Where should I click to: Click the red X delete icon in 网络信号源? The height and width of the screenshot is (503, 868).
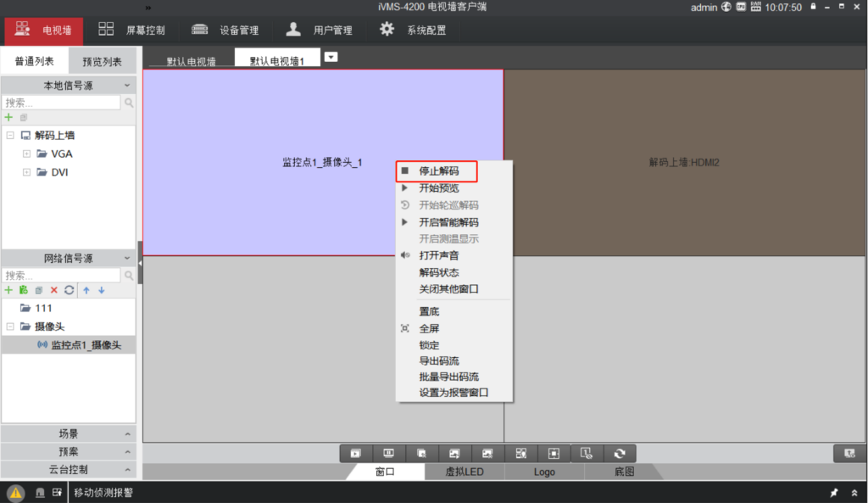coord(54,290)
